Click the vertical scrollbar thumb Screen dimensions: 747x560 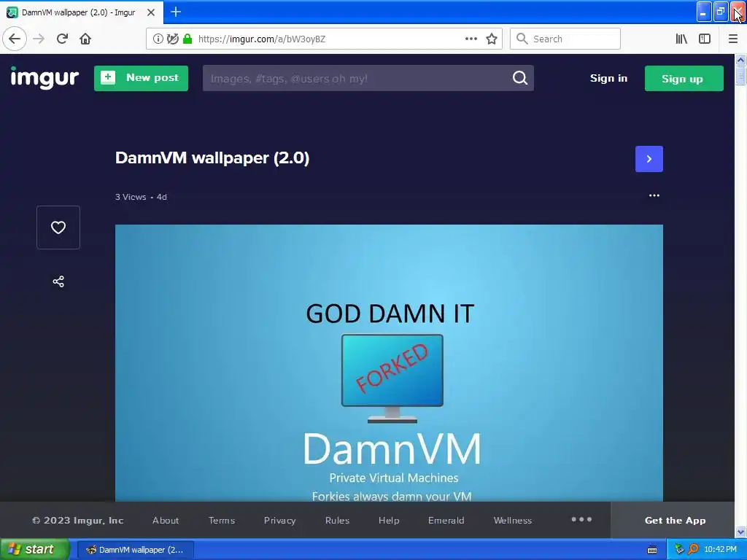coord(741,76)
